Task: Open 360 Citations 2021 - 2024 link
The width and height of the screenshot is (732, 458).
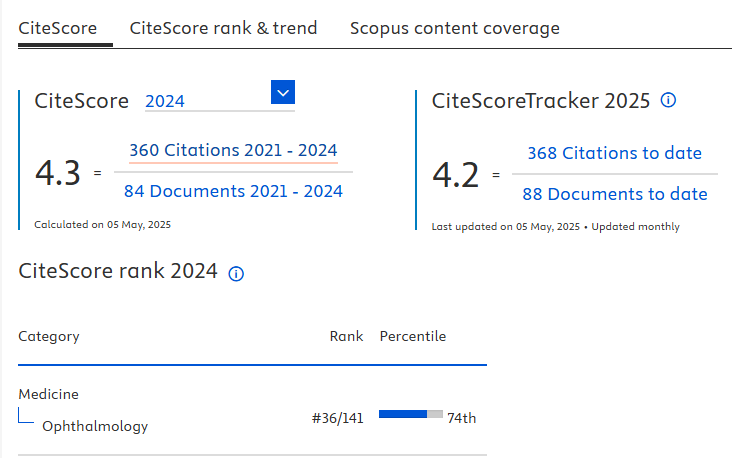Action: pyautogui.click(x=233, y=150)
